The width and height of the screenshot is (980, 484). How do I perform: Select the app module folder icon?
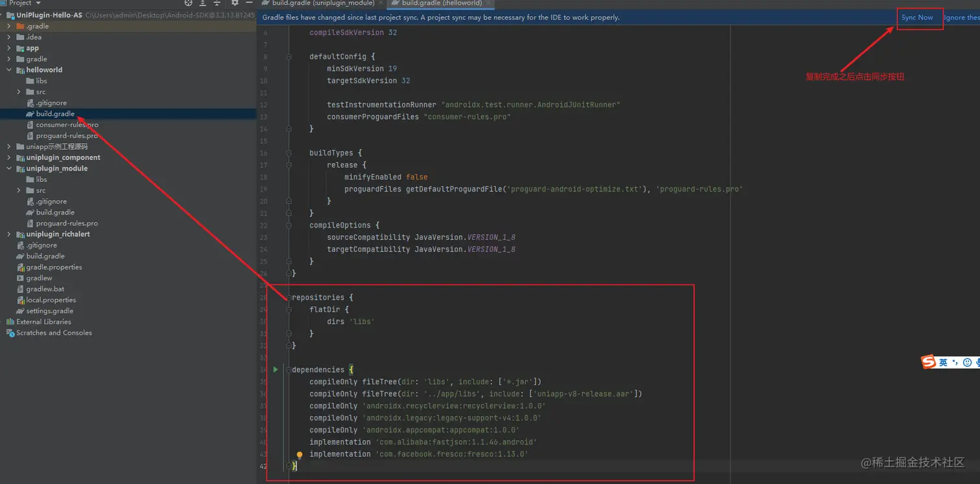(20, 48)
